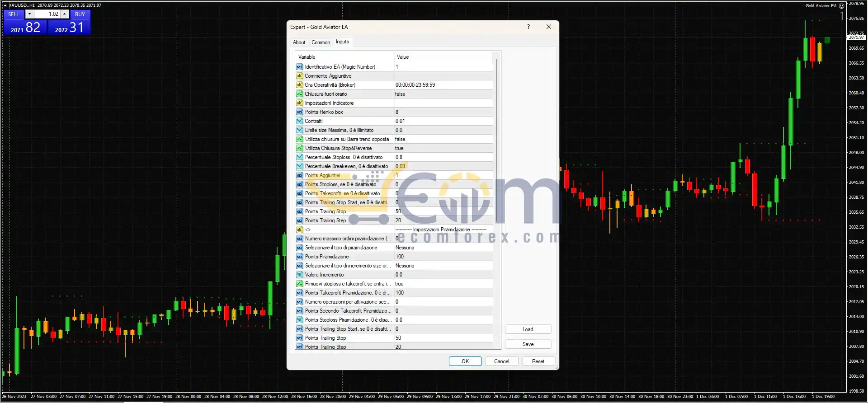Confirm settings with the OK button
Screen dimensions: 868x403
(465, 361)
